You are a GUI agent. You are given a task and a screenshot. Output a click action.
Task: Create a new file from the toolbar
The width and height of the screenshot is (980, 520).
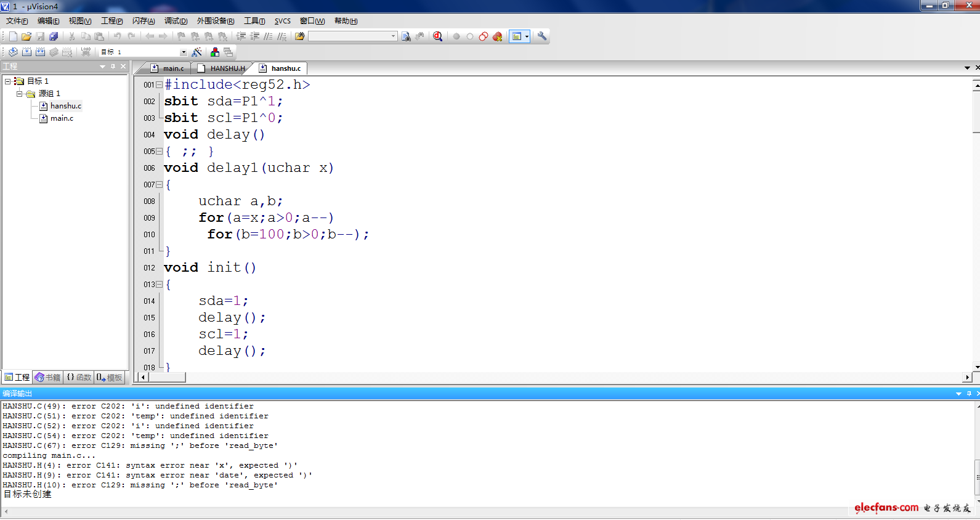[13, 36]
